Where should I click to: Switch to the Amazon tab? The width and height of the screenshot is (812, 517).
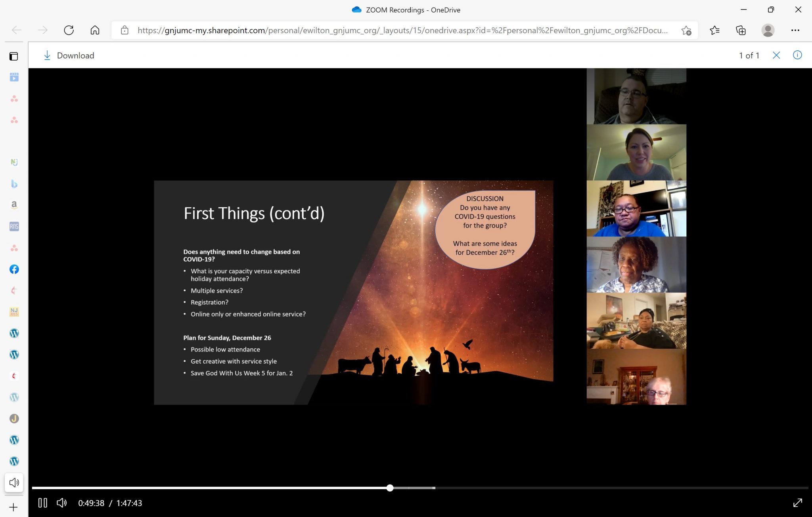click(x=14, y=205)
